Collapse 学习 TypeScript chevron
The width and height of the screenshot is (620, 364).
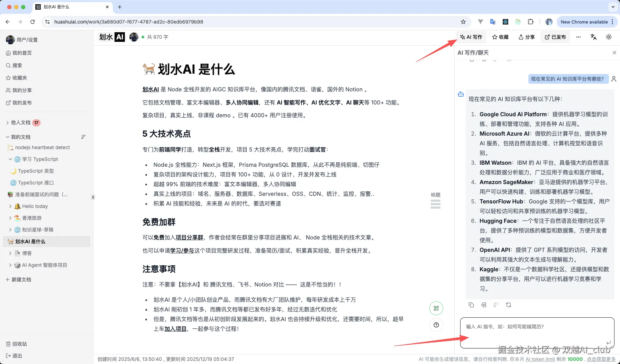(x=10, y=159)
